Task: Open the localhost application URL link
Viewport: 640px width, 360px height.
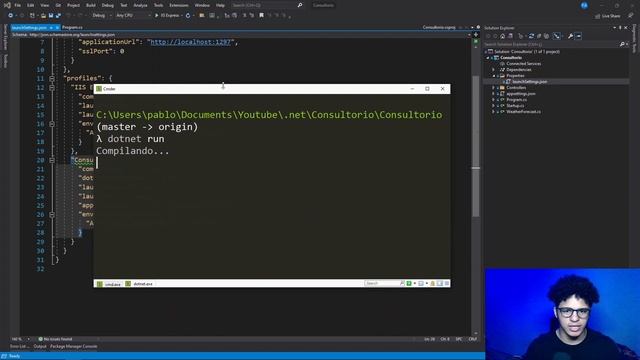Action: click(x=191, y=42)
